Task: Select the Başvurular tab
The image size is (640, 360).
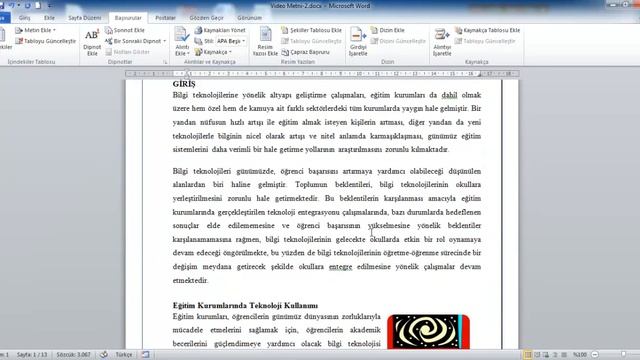Action: pyautogui.click(x=128, y=18)
